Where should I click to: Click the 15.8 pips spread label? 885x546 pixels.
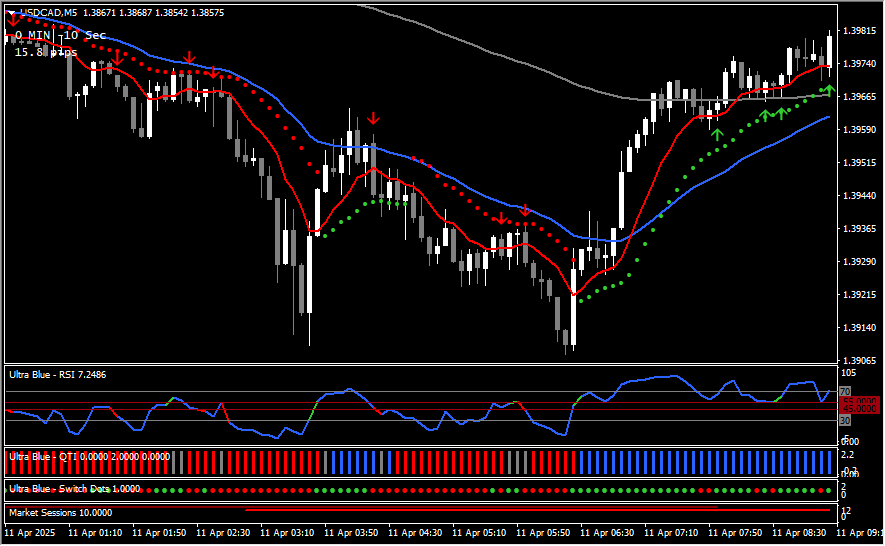coord(45,52)
